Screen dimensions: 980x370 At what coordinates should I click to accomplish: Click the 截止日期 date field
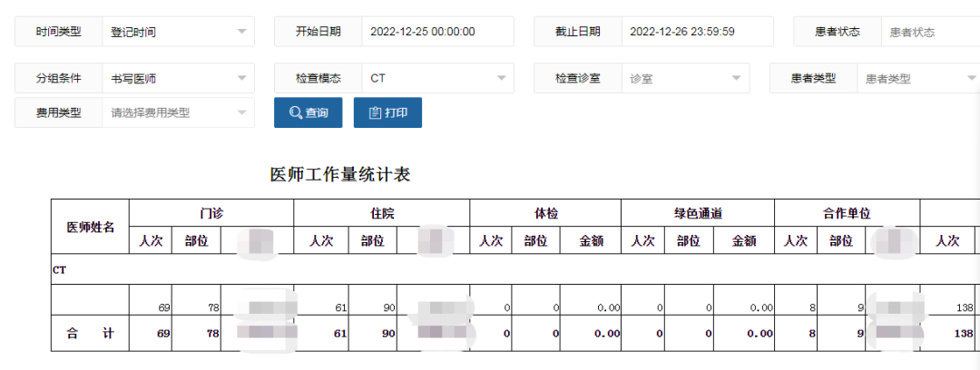click(x=698, y=31)
